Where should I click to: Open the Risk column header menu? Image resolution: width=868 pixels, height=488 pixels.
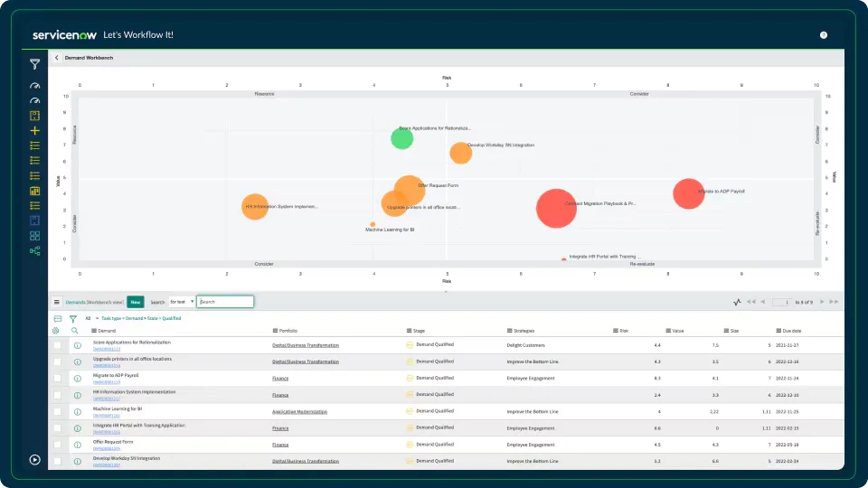pyautogui.click(x=616, y=331)
